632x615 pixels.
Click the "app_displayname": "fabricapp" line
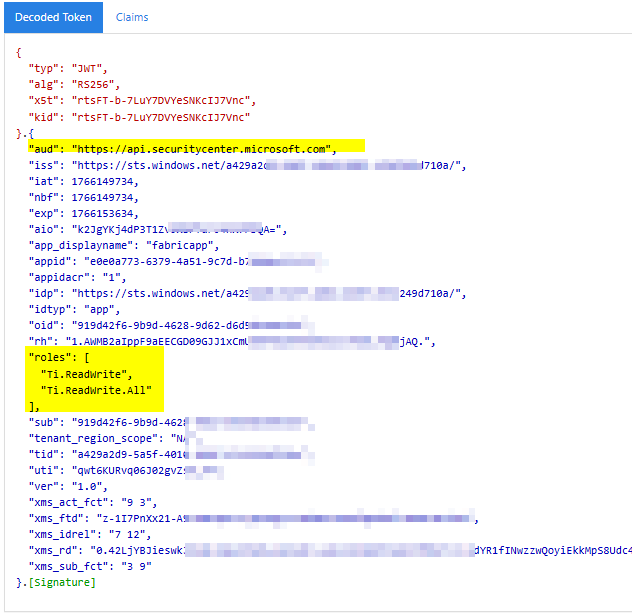124,245
